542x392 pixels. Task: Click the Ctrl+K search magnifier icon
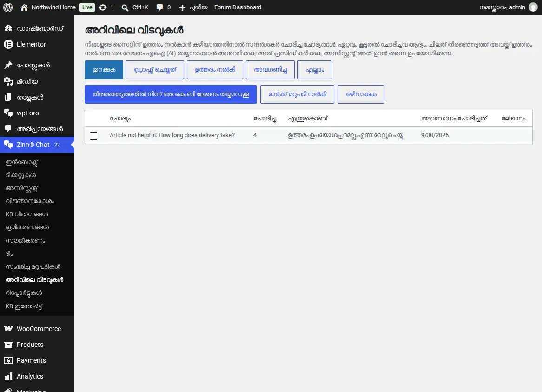point(125,7)
